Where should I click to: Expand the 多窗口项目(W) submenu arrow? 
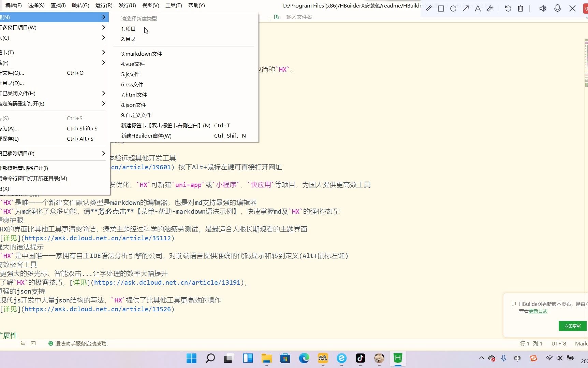point(103,27)
